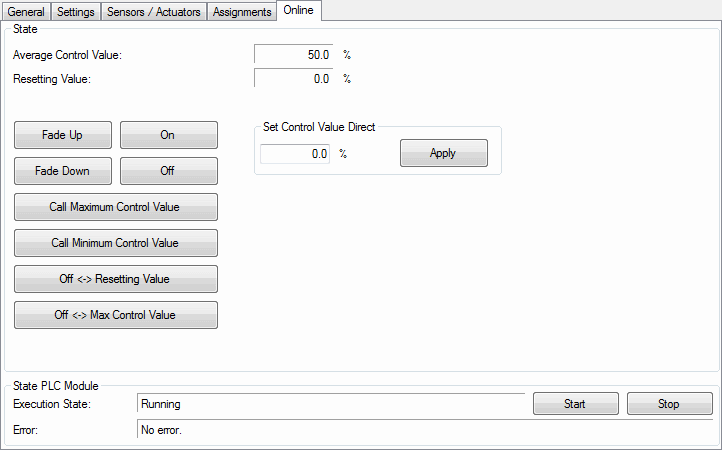
Task: Click the Resetting Value field
Action: coord(293,79)
